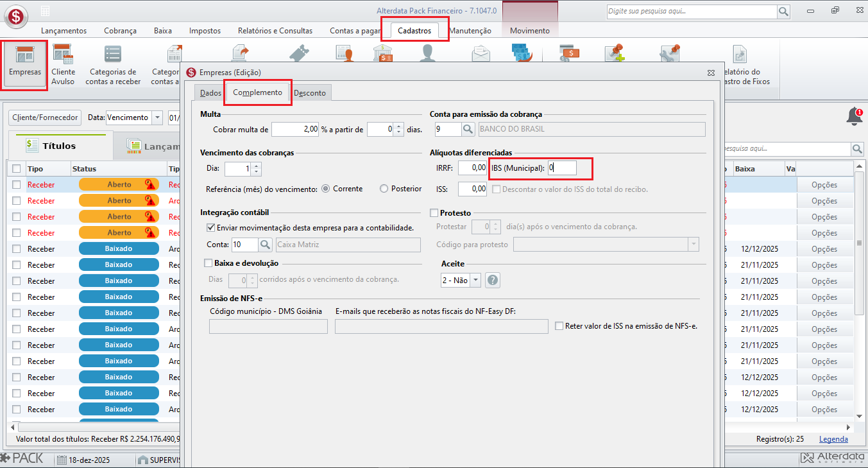
Task: Close the Empresas (Edição) dialog
Action: click(x=711, y=73)
